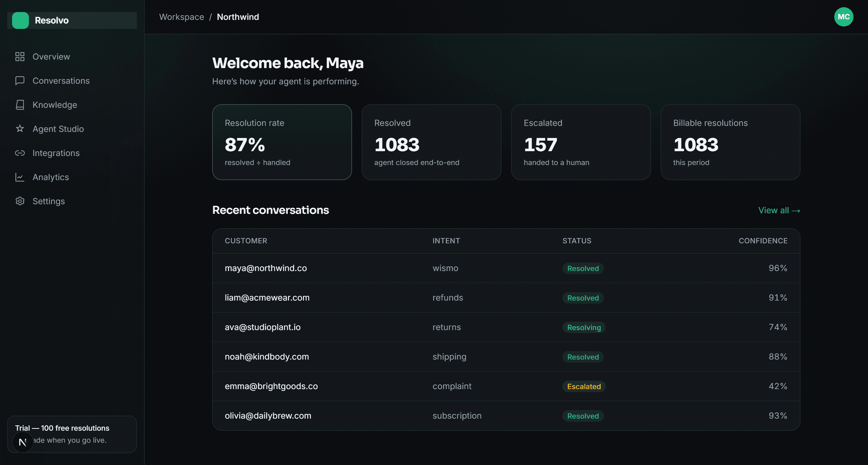The image size is (868, 465).
Task: Click the 42% confidence value
Action: (778, 386)
